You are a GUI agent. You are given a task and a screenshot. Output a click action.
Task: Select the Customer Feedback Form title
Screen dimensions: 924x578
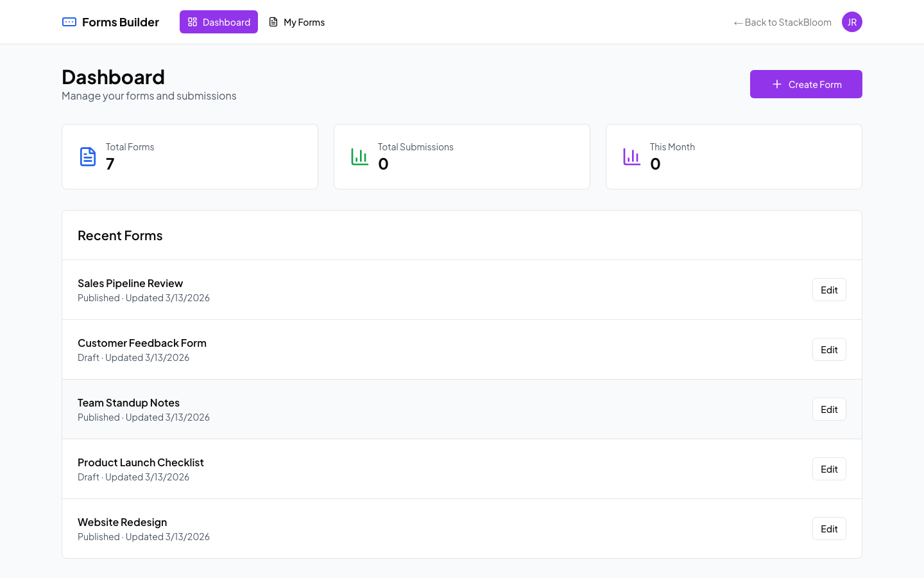pos(142,343)
